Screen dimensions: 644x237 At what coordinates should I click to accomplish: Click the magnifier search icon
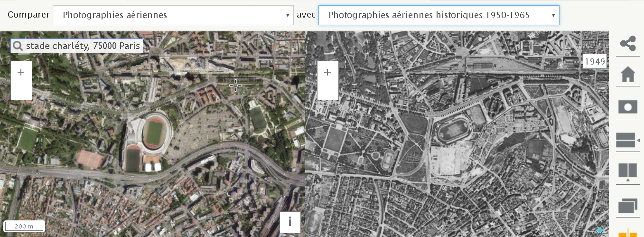point(18,46)
